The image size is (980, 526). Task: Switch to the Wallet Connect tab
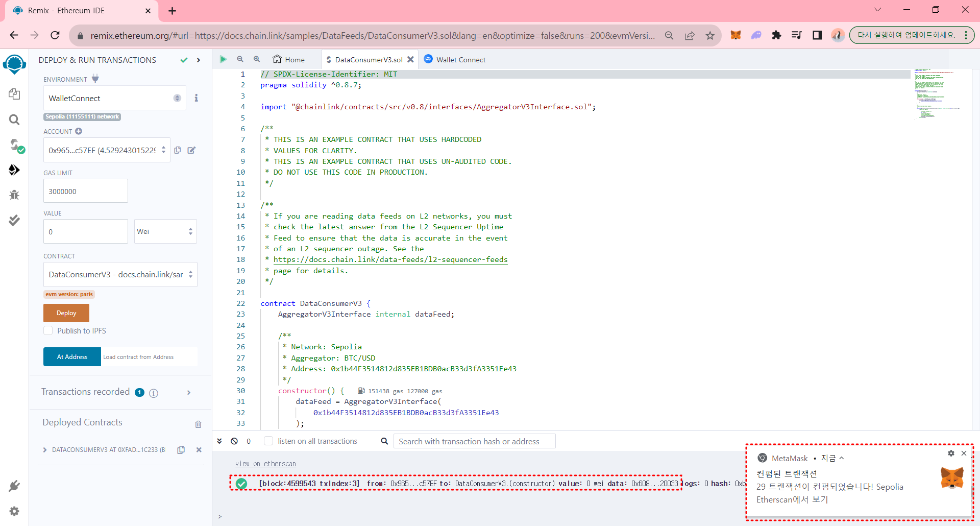(455, 60)
